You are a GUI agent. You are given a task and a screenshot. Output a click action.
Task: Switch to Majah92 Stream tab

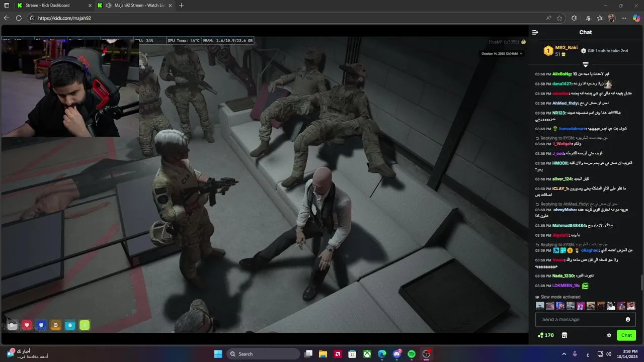[x=136, y=6]
